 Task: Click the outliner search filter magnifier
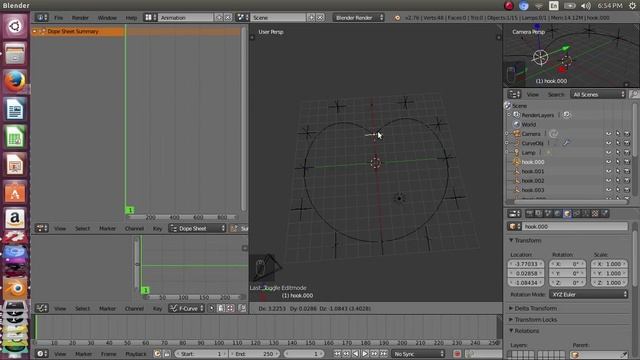[x=634, y=94]
